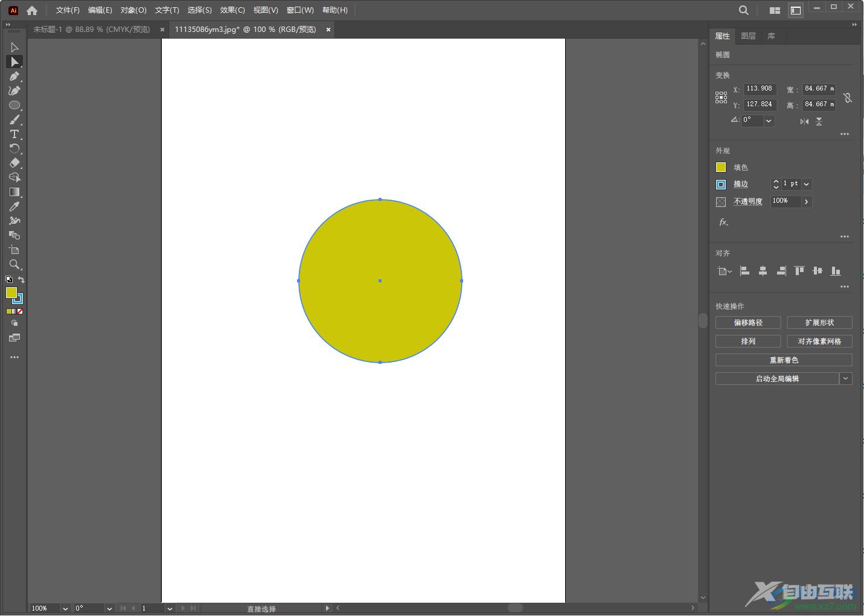This screenshot has width=864, height=616.
Task: Select the Paintbrush tool
Action: tap(14, 119)
